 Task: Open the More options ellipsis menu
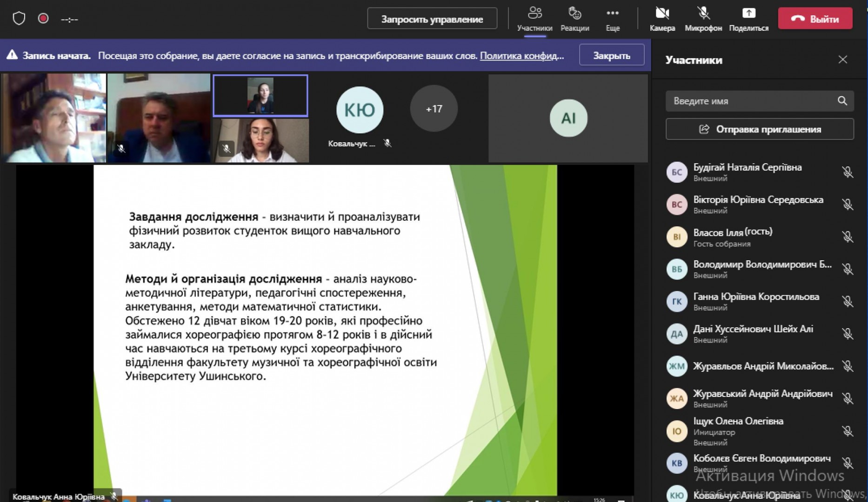point(612,14)
